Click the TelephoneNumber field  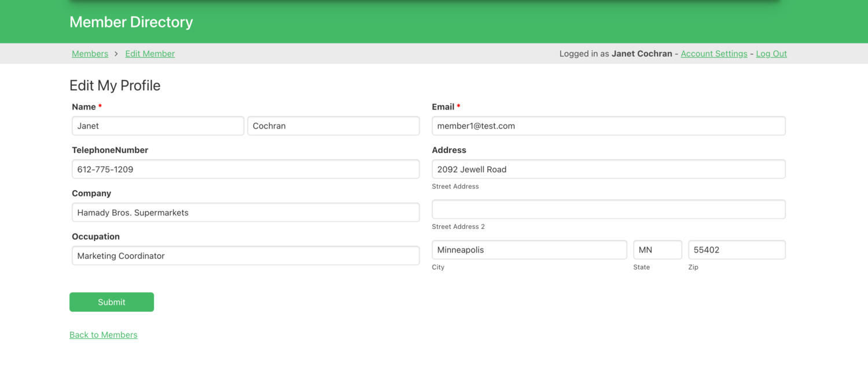(x=245, y=169)
